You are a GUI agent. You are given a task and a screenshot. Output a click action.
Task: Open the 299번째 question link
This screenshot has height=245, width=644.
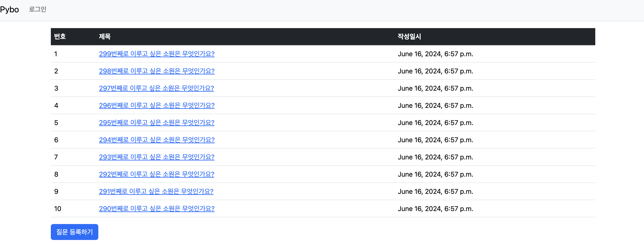156,54
